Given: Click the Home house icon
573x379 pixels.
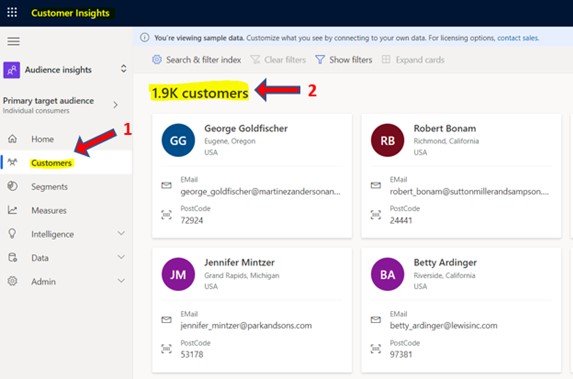Looking at the screenshot, I should (x=12, y=139).
